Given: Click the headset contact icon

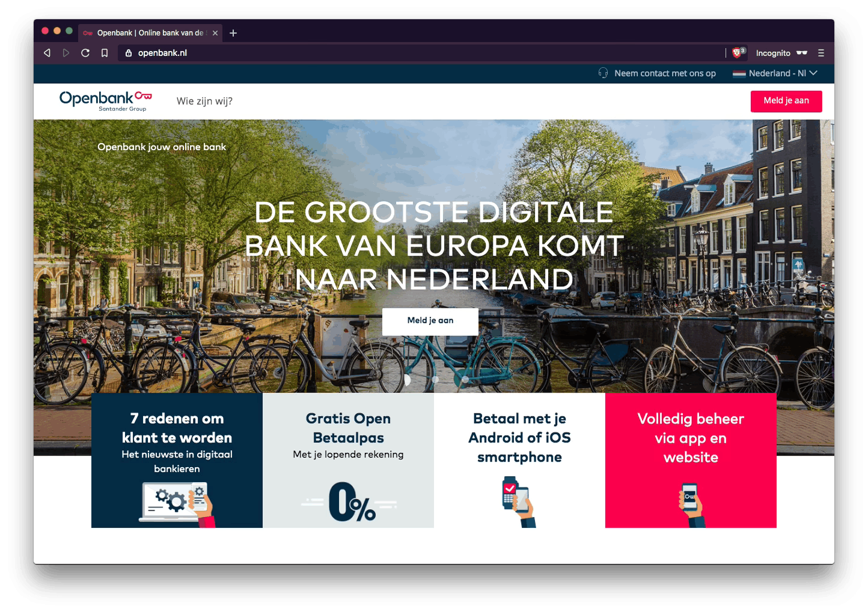Looking at the screenshot, I should [603, 73].
